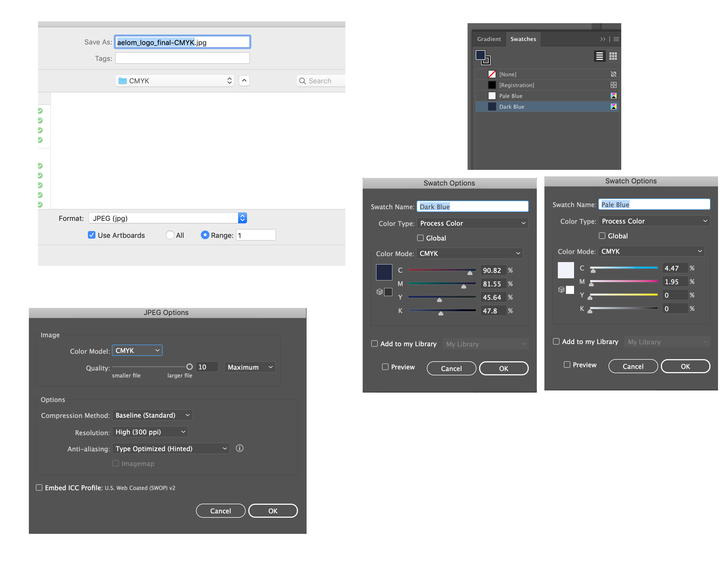Open the Swatches panel hamburger menu
728x563 pixels.
point(616,39)
